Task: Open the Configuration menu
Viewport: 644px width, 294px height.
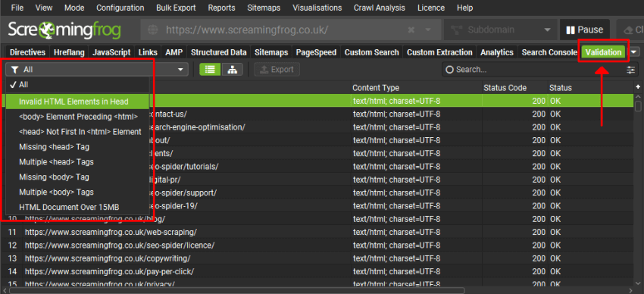Action: point(120,8)
